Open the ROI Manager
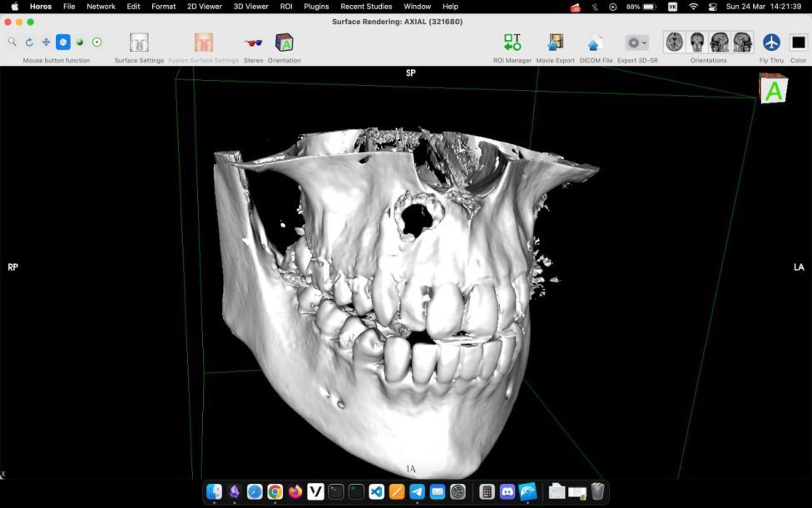Image resolution: width=812 pixels, height=508 pixels. click(x=512, y=42)
